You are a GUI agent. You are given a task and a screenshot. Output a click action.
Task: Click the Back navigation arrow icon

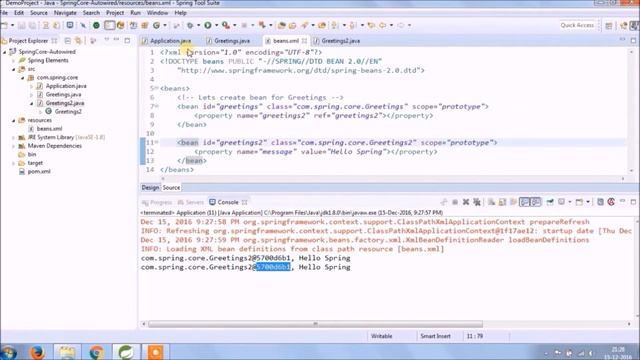[x=383, y=25]
